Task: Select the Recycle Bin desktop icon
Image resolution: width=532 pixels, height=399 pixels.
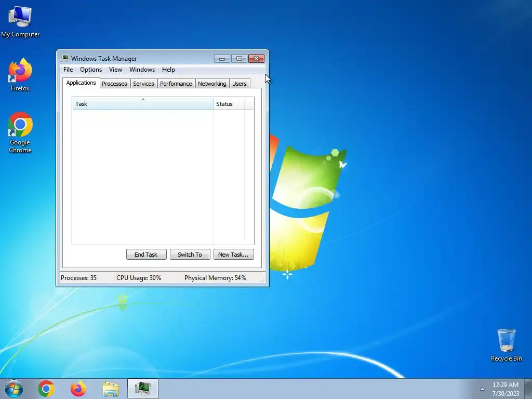Action: (506, 345)
